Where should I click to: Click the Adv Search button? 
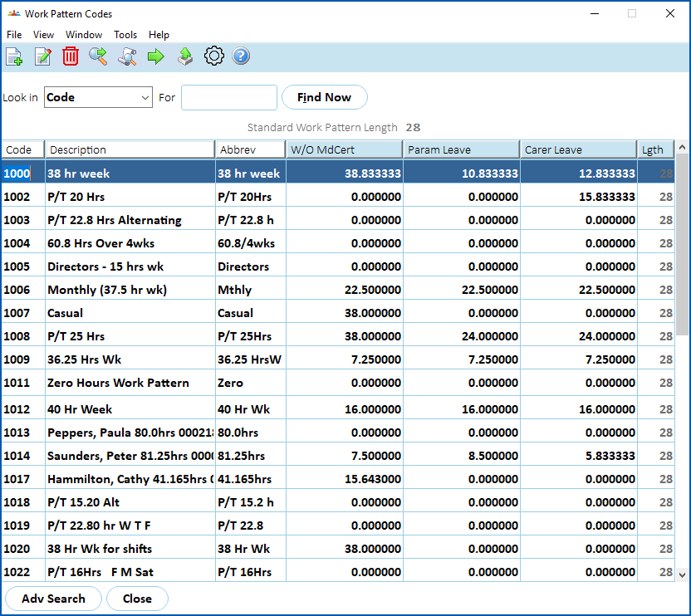click(x=53, y=599)
